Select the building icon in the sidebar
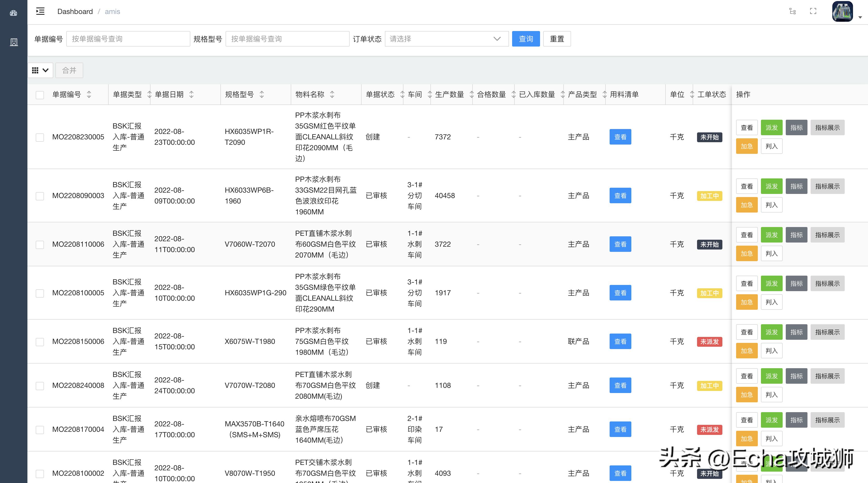 [x=13, y=42]
